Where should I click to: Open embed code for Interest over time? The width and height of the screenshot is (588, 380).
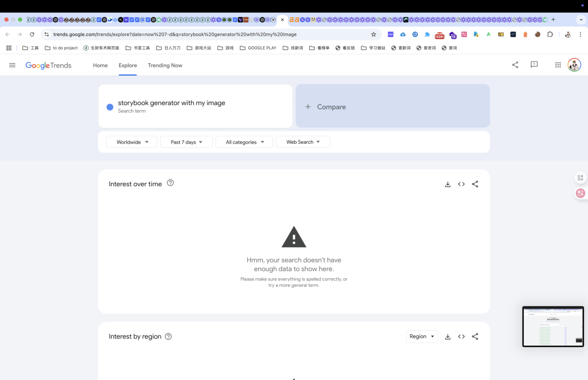pyautogui.click(x=461, y=184)
